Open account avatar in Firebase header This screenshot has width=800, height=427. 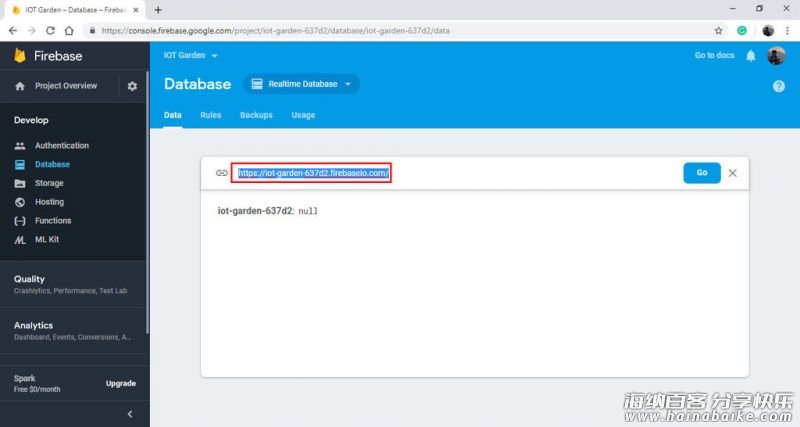click(x=776, y=56)
